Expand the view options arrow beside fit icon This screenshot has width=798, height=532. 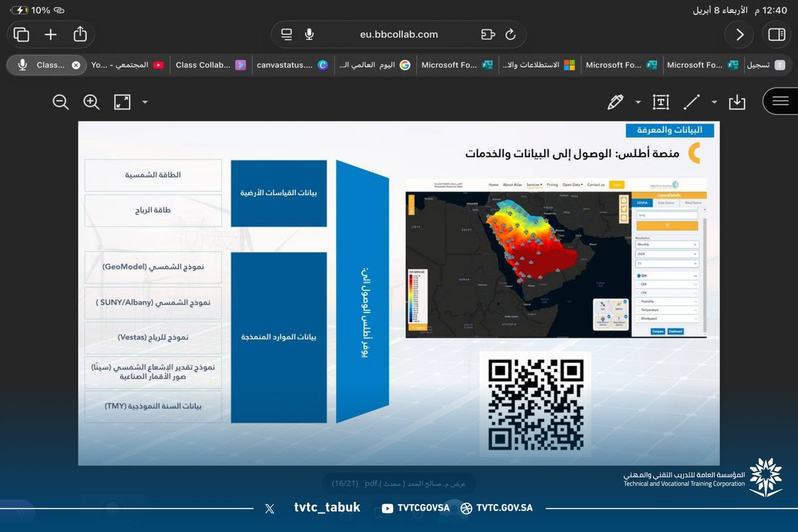tap(145, 102)
